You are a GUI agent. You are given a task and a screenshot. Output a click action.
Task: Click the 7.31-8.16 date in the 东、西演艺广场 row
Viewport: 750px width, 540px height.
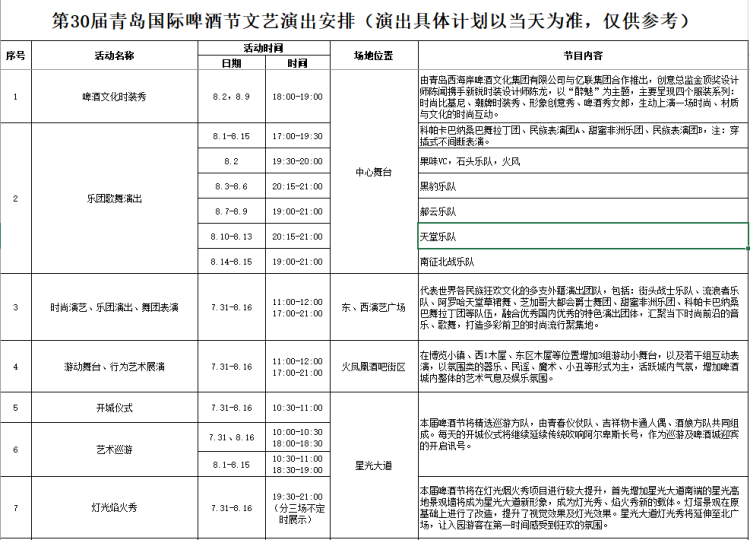pyautogui.click(x=232, y=307)
